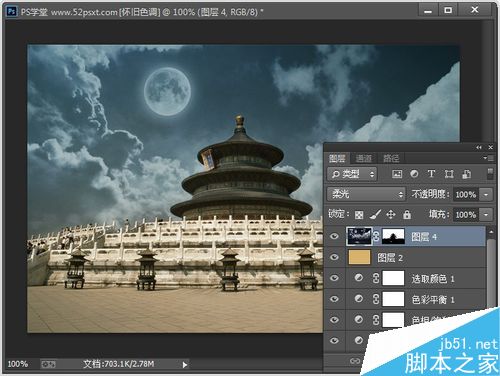Screen dimensions: 500x376
Task: Hide 图层 4 using its eye icon
Action: (334, 236)
